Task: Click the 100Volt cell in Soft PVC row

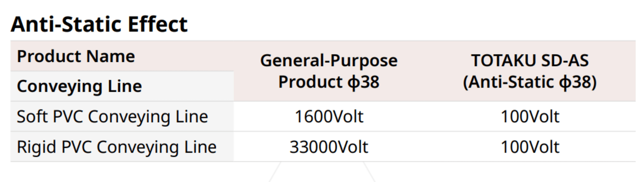Action: point(530,116)
